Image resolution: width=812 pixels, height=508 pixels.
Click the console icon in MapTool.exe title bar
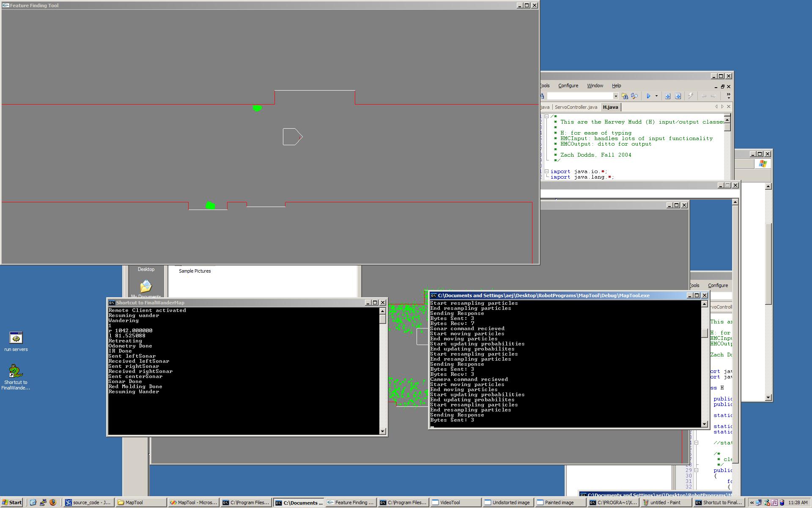pyautogui.click(x=433, y=295)
